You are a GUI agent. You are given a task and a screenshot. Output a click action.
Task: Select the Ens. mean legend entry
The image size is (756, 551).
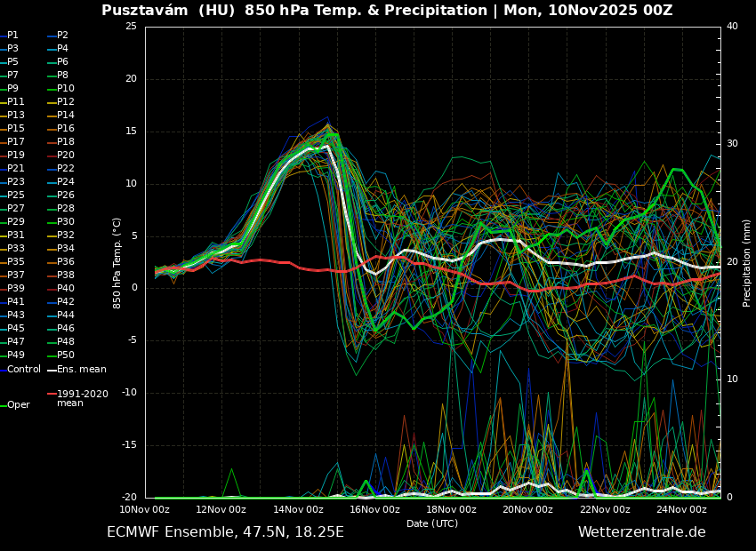[81, 370]
